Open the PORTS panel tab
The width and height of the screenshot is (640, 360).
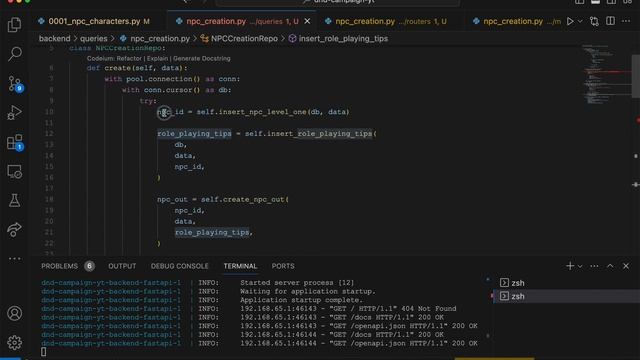(283, 266)
